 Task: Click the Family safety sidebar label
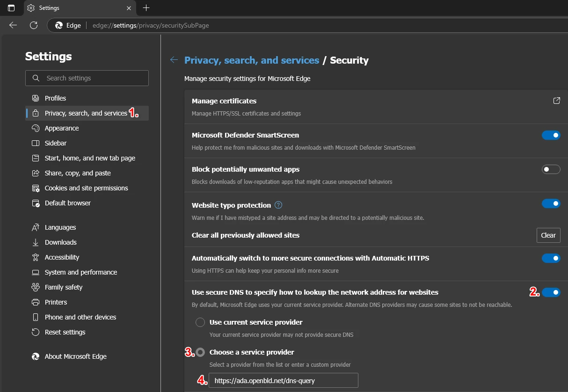coord(64,287)
